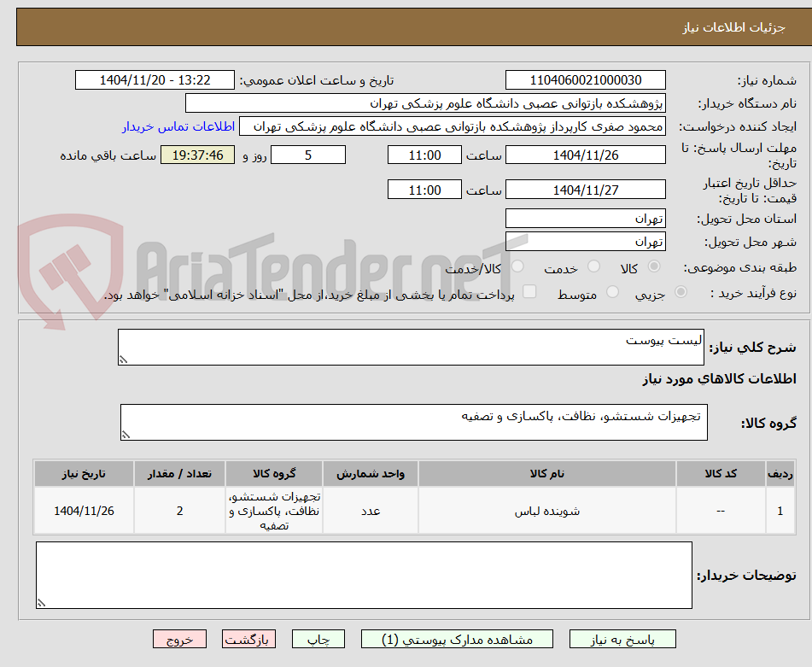Click the table date cell 1404/11/26
Screen dimensions: 812x667
pyautogui.click(x=84, y=511)
